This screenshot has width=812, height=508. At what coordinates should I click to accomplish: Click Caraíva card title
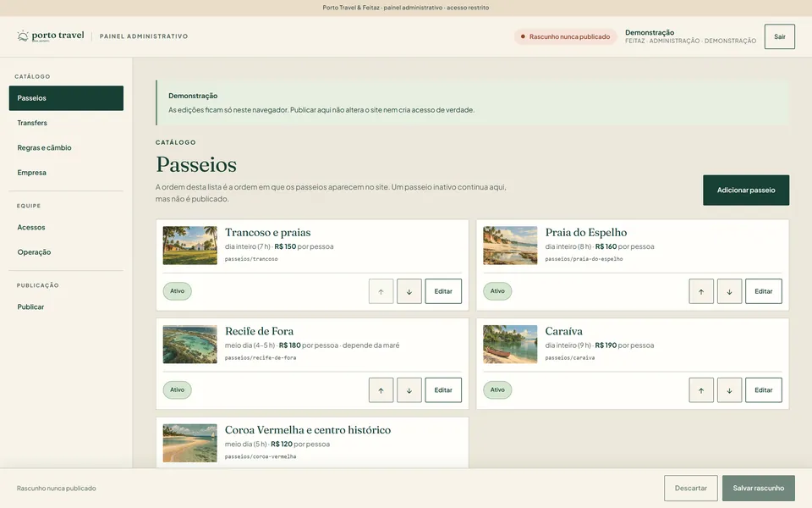tap(563, 331)
